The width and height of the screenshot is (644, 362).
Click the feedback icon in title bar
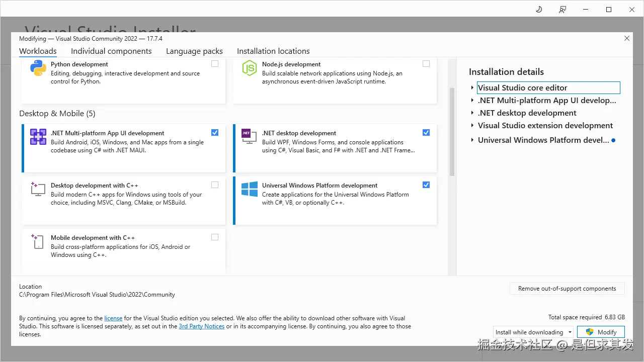562,9
